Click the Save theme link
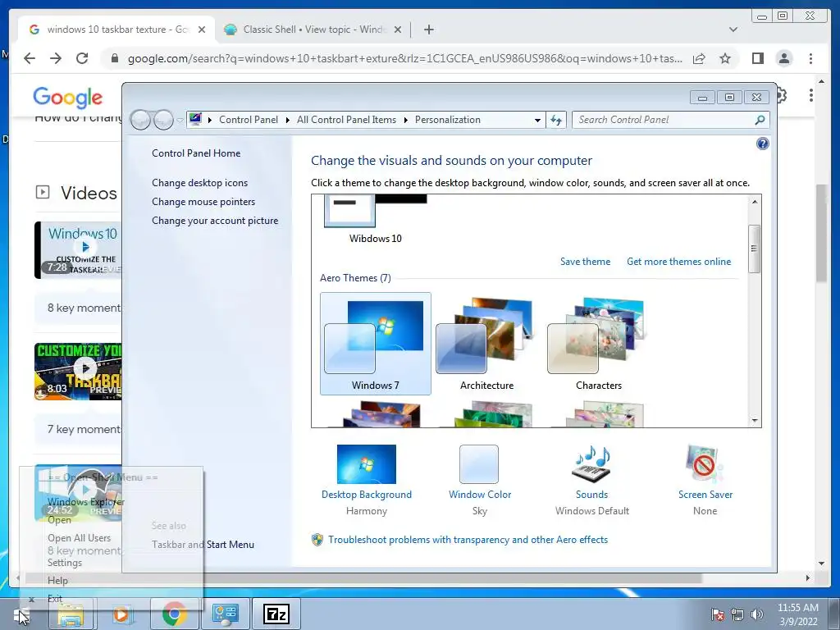840x630 pixels. [585, 262]
